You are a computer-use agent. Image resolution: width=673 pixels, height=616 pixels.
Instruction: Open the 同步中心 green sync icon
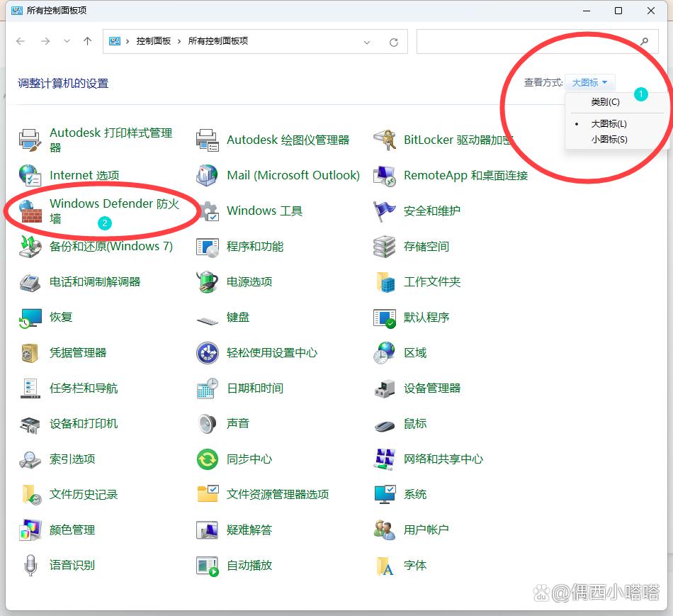(x=208, y=459)
